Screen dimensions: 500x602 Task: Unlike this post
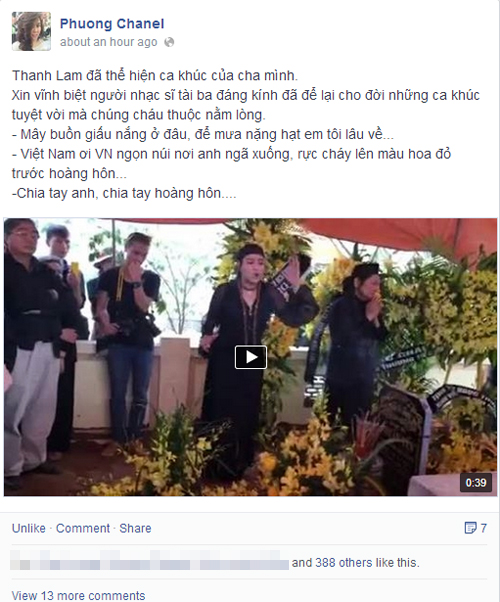[28, 528]
